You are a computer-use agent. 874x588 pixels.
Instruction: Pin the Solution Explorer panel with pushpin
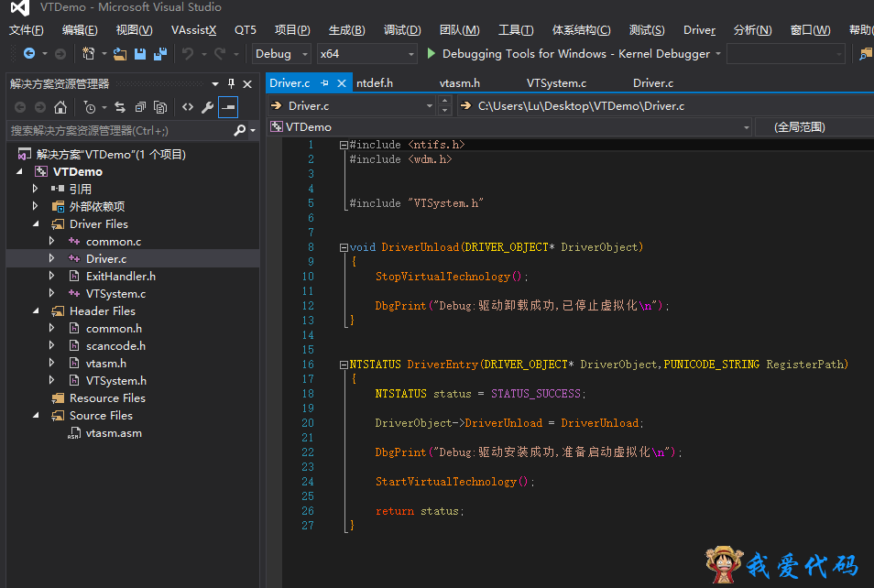coord(231,83)
